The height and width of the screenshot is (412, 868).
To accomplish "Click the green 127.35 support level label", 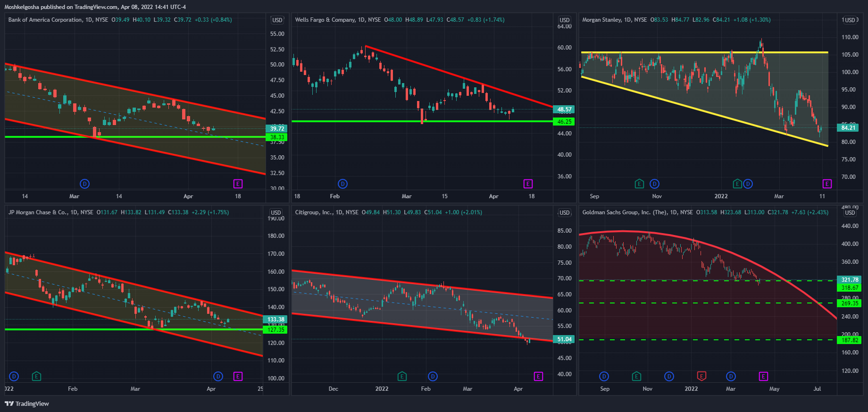I will point(275,330).
